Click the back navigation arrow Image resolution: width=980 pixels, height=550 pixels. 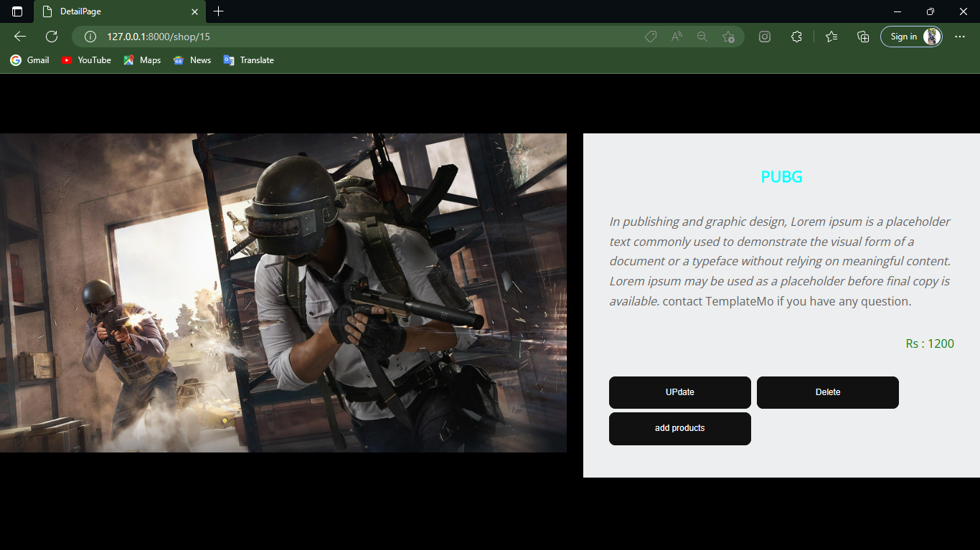[x=19, y=37]
